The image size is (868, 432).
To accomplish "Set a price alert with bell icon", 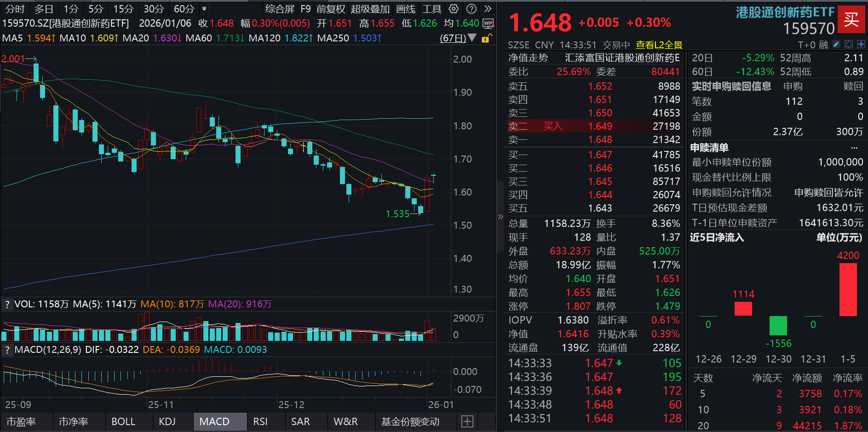I will coord(849,44).
